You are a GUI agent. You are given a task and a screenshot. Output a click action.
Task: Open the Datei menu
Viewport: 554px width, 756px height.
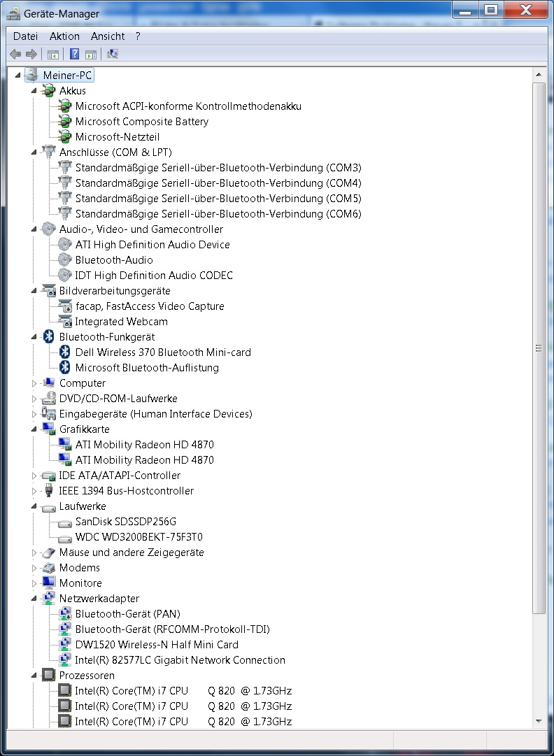pos(26,36)
